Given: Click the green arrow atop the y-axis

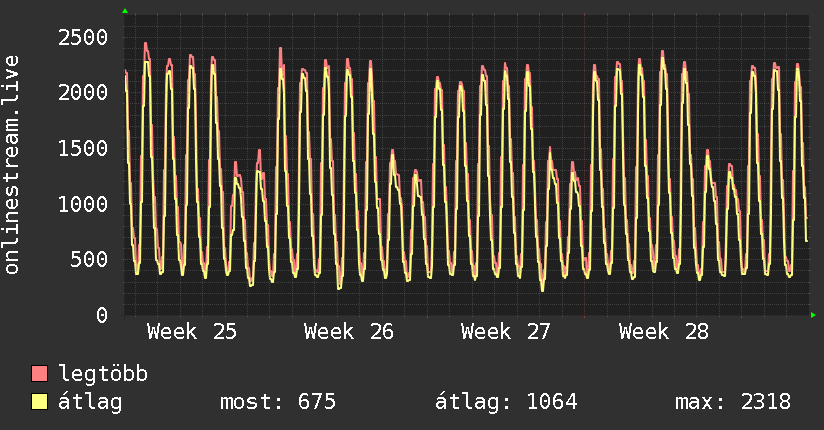Looking at the screenshot, I should click(x=125, y=11).
